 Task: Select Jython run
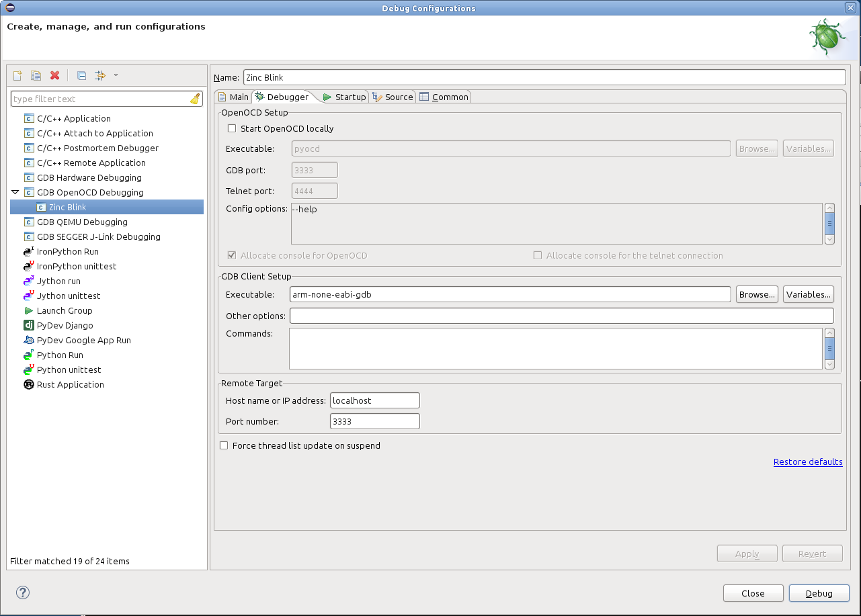[x=58, y=281]
